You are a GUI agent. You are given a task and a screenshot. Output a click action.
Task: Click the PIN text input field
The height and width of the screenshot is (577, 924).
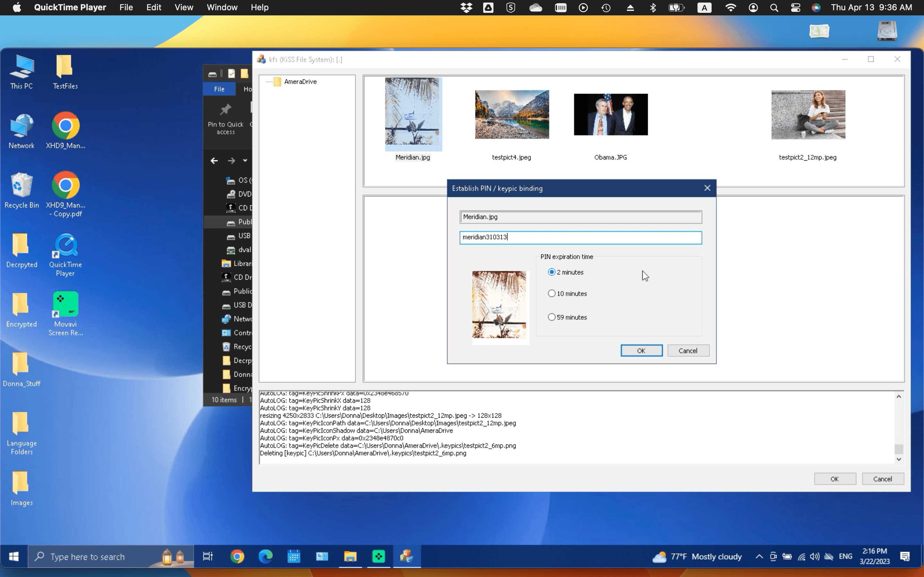click(x=580, y=237)
